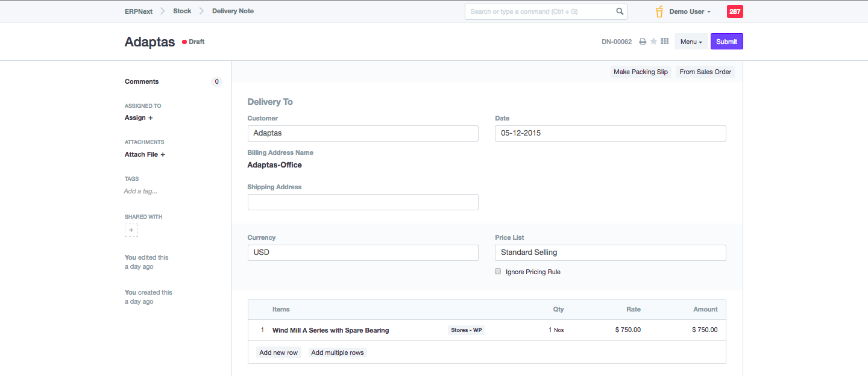The height and width of the screenshot is (376, 868).
Task: Expand the Menu dropdown
Action: [x=691, y=42]
